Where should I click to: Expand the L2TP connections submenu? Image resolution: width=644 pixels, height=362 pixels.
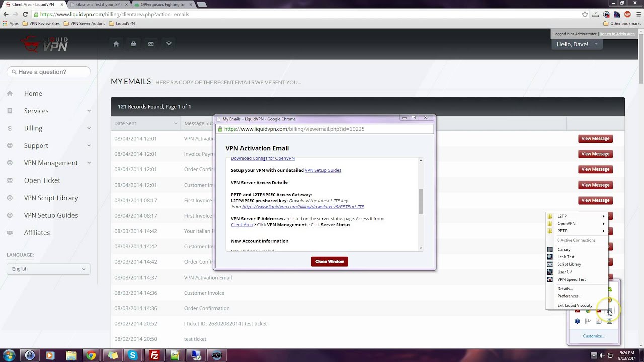point(577,216)
